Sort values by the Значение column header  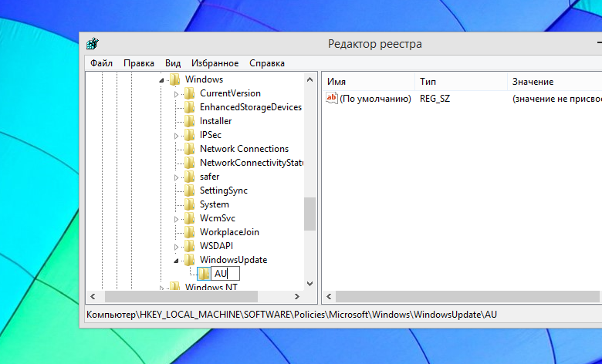pyautogui.click(x=555, y=82)
